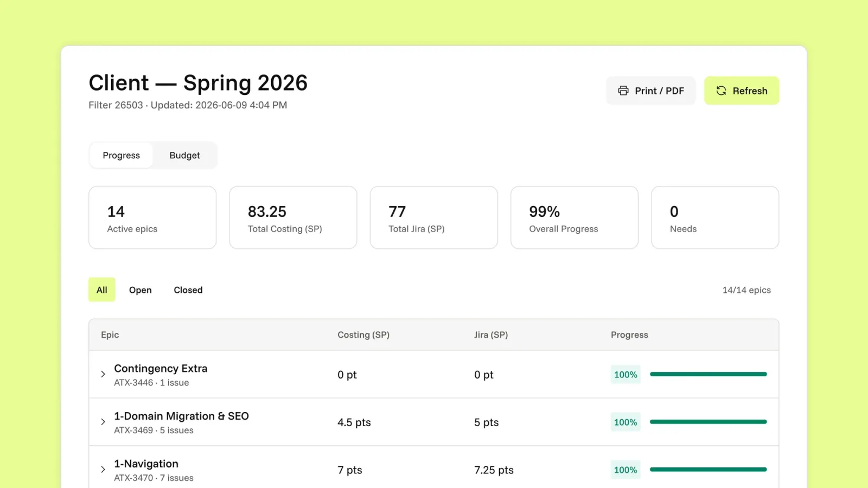Click the 100% badge for Contingency Extra
This screenshot has width=868, height=488.
pyautogui.click(x=626, y=375)
